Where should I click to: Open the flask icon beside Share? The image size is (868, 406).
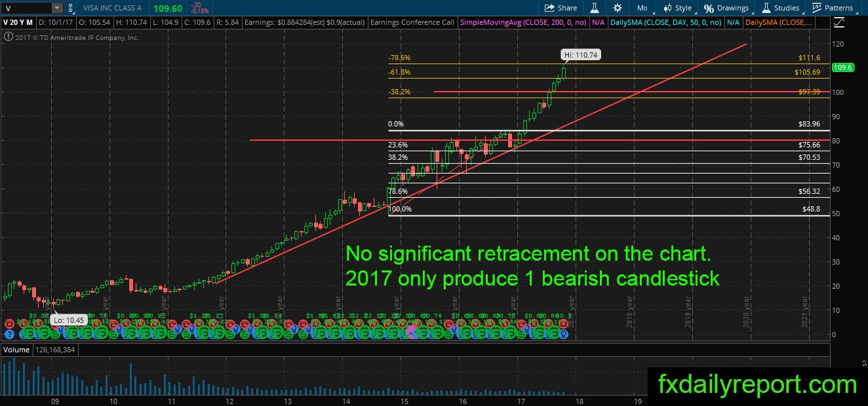click(x=595, y=8)
